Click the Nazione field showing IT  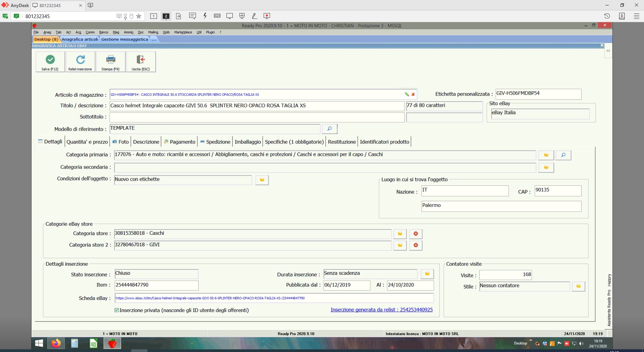(465, 191)
